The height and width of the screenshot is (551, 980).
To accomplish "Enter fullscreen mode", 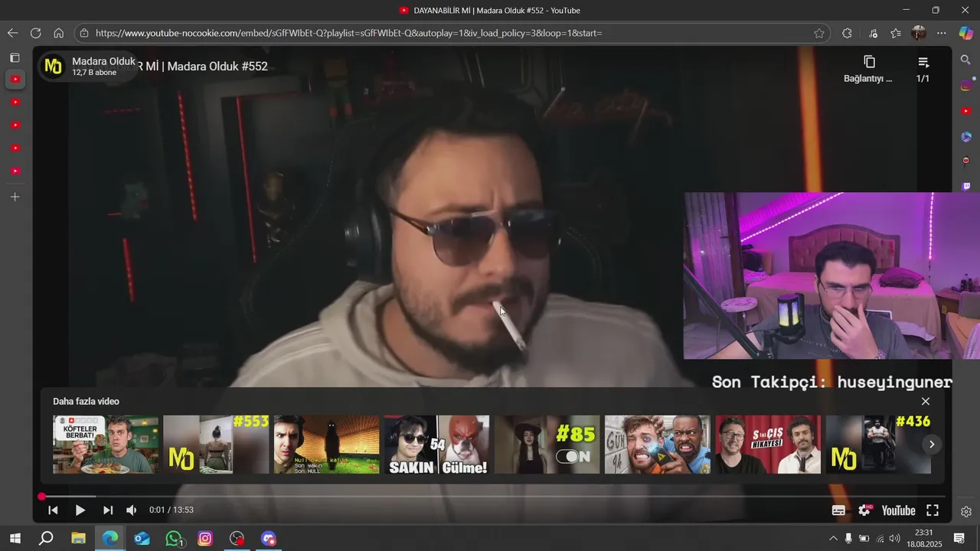I will (933, 510).
